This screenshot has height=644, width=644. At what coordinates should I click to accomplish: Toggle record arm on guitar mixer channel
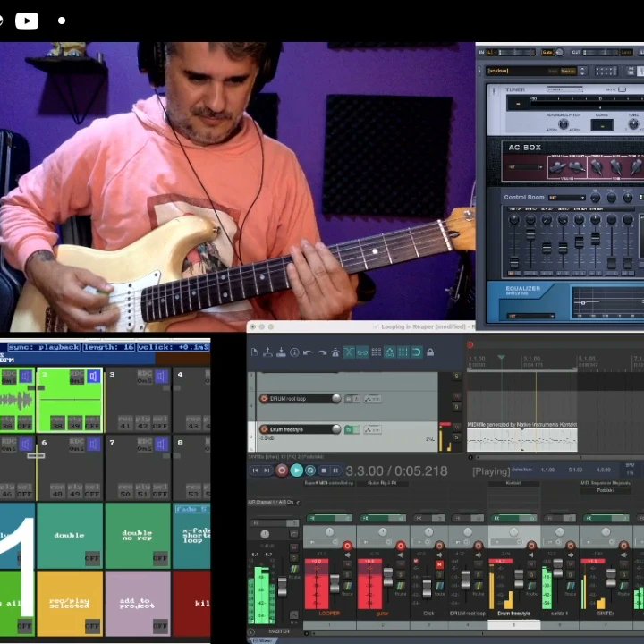[401, 546]
